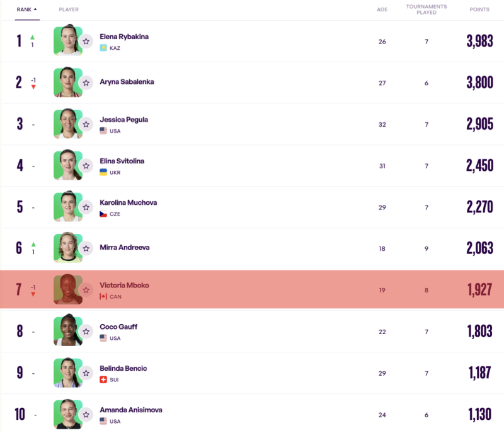Click the Kazakhstan flag under Rybakina
Image resolution: width=504 pixels, height=435 pixels.
point(103,48)
